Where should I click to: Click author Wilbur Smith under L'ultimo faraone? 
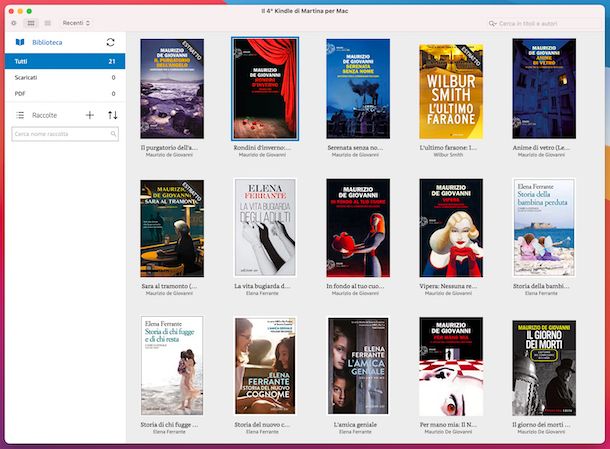point(448,155)
